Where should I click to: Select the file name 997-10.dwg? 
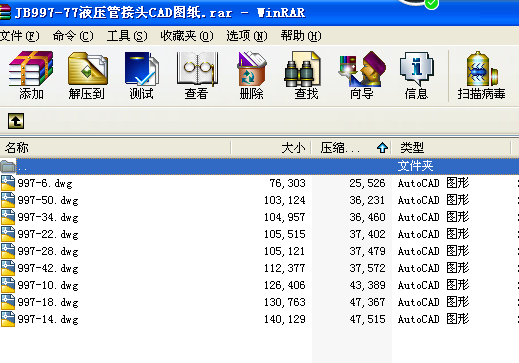(48, 285)
